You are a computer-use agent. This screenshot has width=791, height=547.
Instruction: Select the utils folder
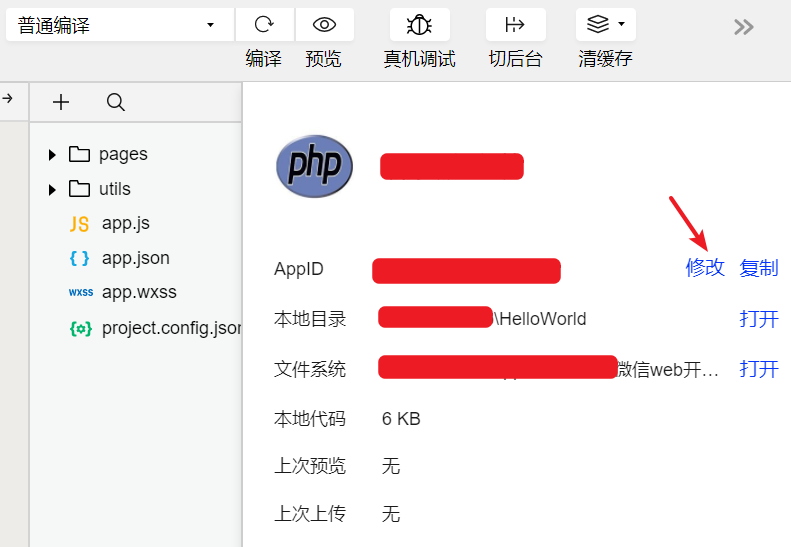[x=115, y=189]
